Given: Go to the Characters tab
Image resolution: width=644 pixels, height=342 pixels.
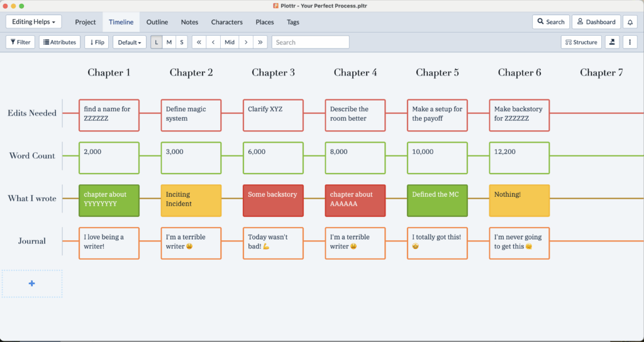Looking at the screenshot, I should pyautogui.click(x=226, y=22).
